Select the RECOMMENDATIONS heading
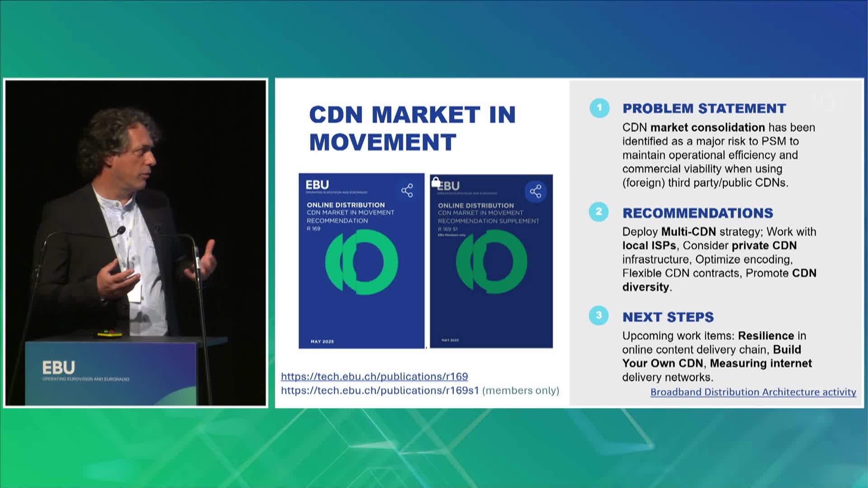 [698, 213]
